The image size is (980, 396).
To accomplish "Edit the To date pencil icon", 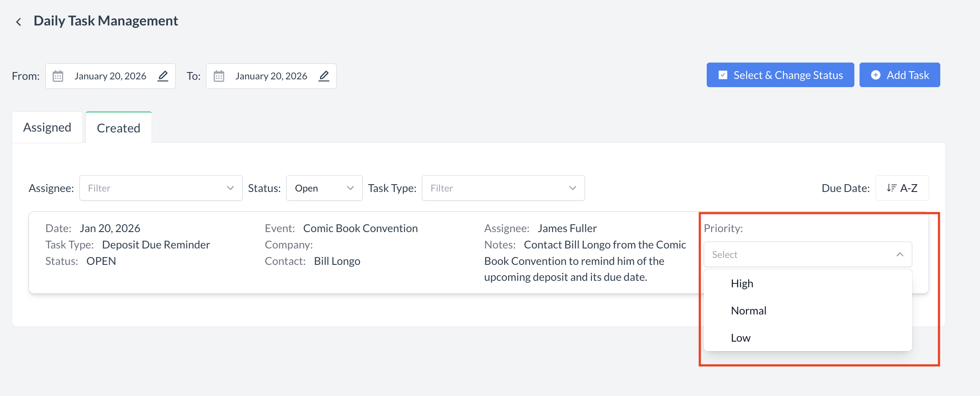I will (324, 76).
